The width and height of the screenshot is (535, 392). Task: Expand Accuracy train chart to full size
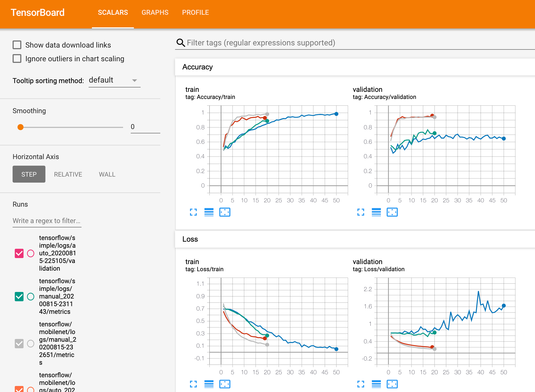[x=193, y=212]
